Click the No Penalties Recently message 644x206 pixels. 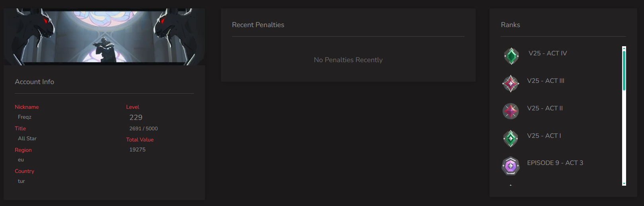[x=348, y=60]
